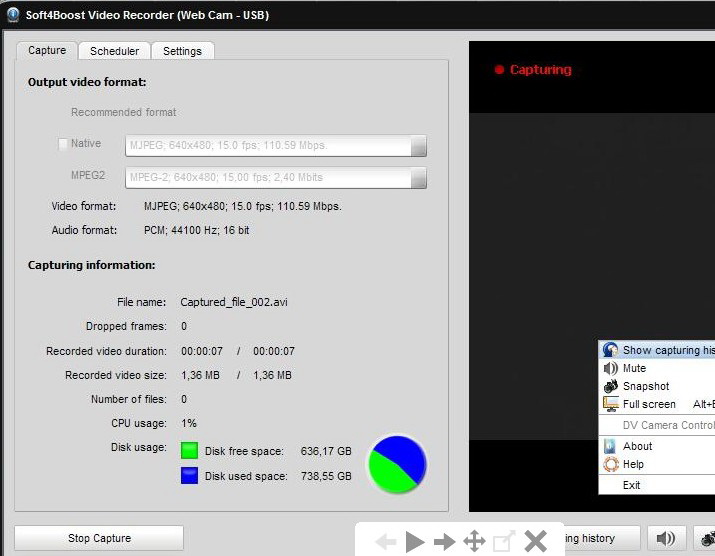715x556 pixels.
Task: Click the Help lifebuoy icon in context menu
Action: click(x=611, y=464)
